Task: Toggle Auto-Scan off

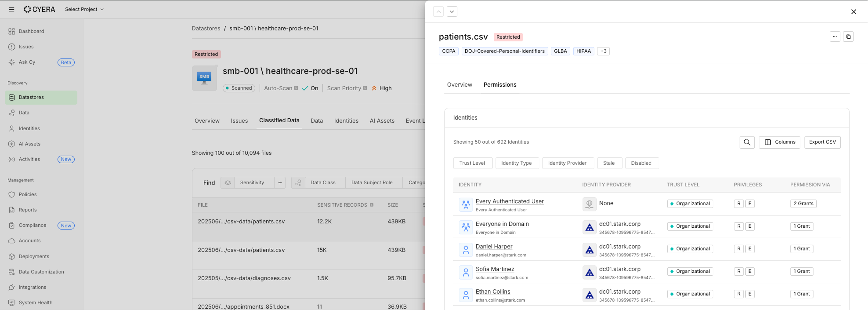Action: [310, 88]
